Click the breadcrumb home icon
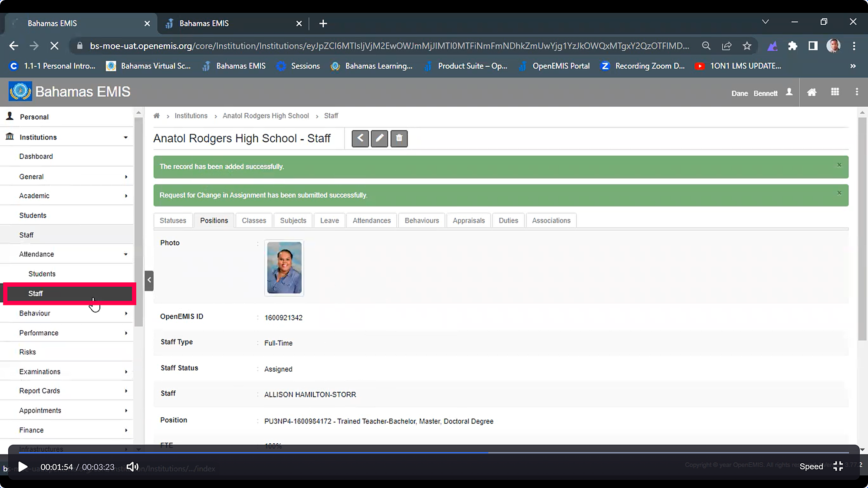868x488 pixels. pyautogui.click(x=157, y=116)
